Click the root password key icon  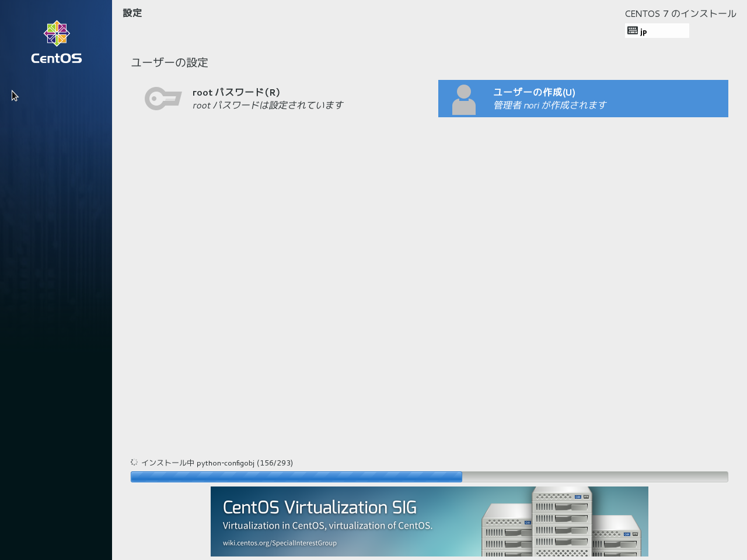pyautogui.click(x=163, y=99)
